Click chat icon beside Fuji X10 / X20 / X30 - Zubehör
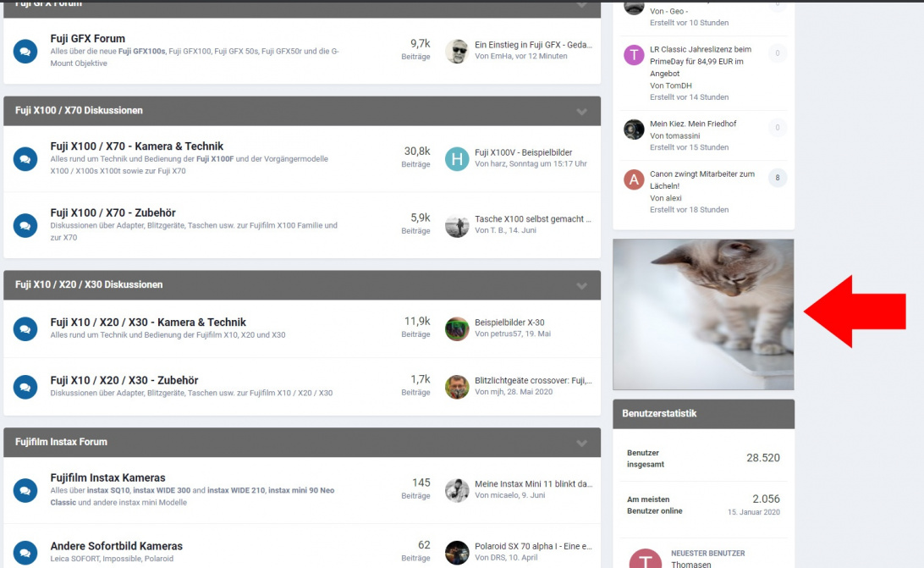 pyautogui.click(x=25, y=387)
